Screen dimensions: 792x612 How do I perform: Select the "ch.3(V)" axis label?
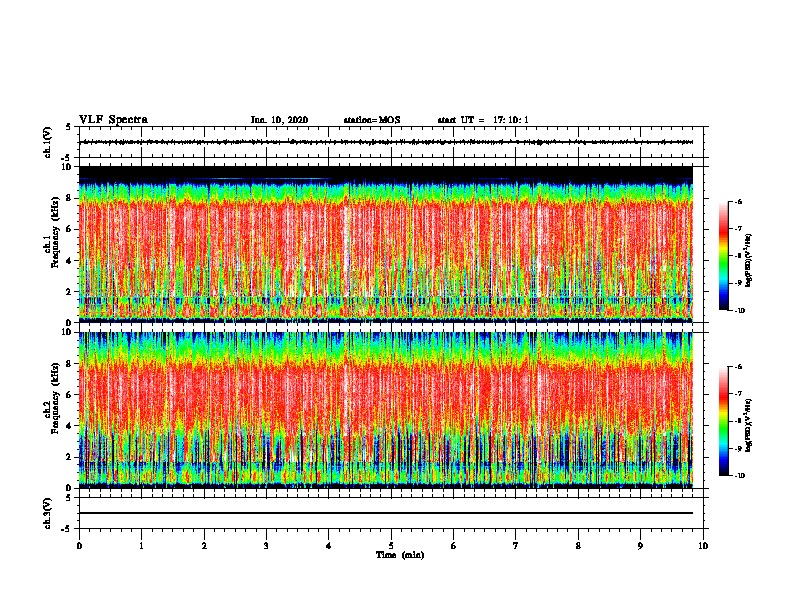pos(48,513)
